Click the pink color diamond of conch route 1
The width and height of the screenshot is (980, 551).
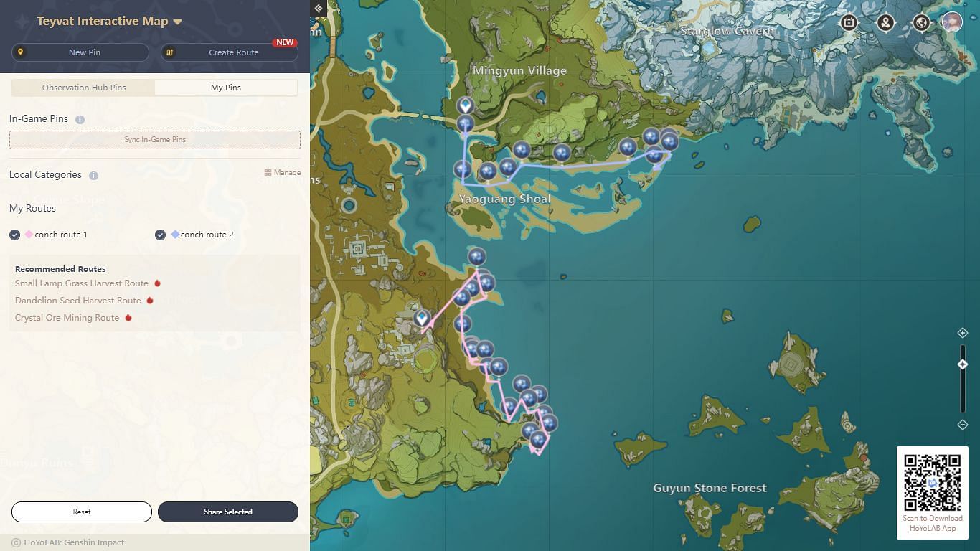29,235
